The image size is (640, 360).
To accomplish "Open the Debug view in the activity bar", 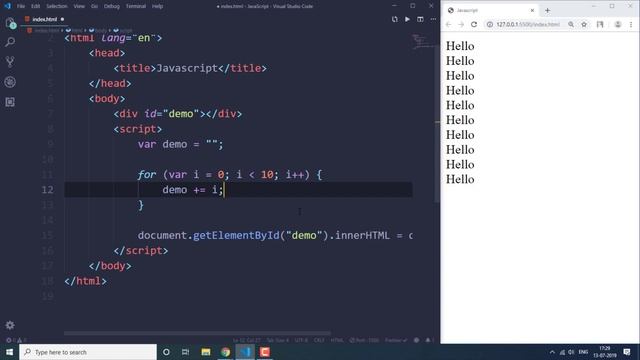I will tap(10, 82).
